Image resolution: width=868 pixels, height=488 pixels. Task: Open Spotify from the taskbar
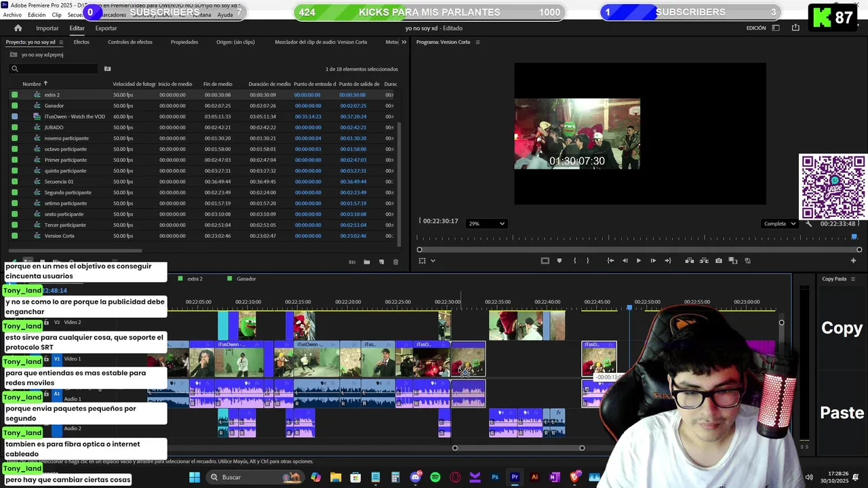(435, 477)
